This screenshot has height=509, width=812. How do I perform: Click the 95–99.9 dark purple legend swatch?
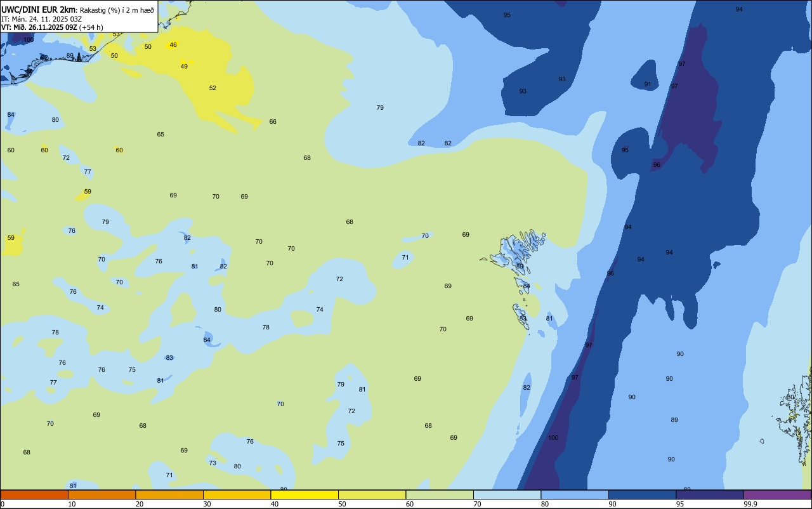(x=710, y=494)
